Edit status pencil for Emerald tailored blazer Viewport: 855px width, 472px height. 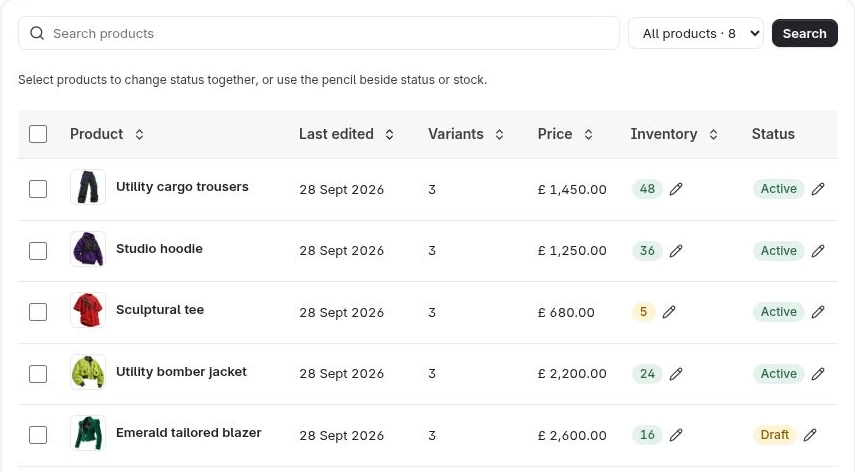click(810, 435)
